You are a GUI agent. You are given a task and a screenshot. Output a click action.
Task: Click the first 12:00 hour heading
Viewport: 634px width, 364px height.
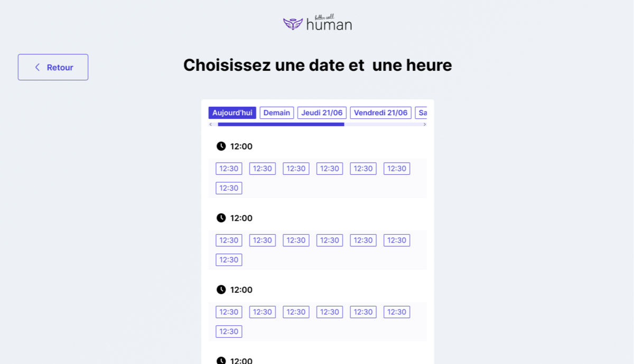coord(241,146)
